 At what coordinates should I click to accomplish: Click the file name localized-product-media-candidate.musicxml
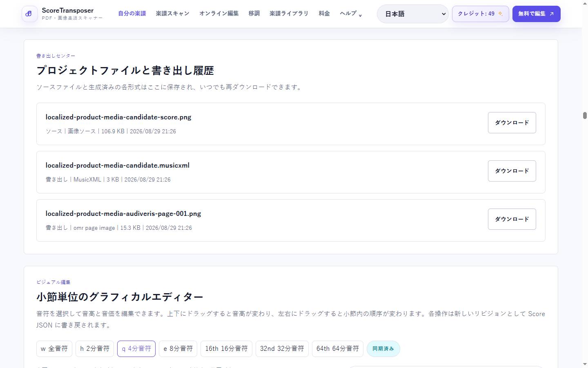[x=118, y=166]
